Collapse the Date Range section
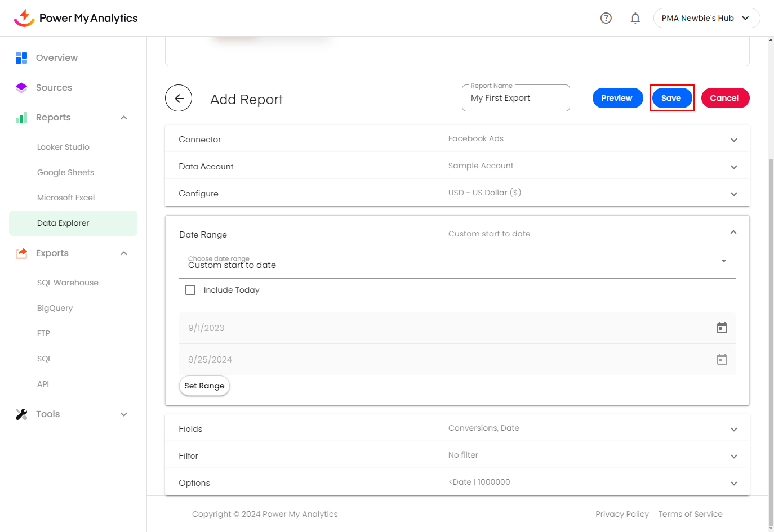Image resolution: width=774 pixels, height=532 pixels. [733, 233]
